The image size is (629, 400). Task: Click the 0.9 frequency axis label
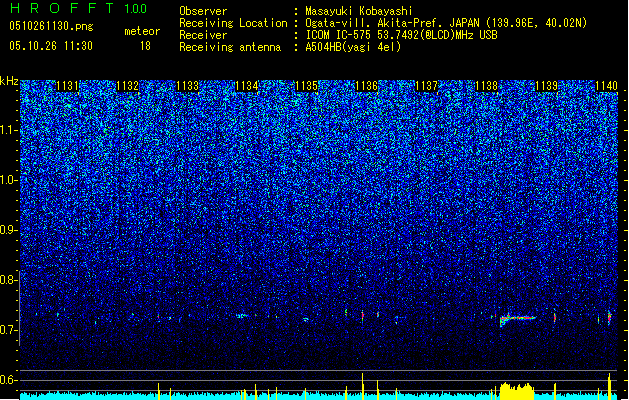pyautogui.click(x=8, y=230)
